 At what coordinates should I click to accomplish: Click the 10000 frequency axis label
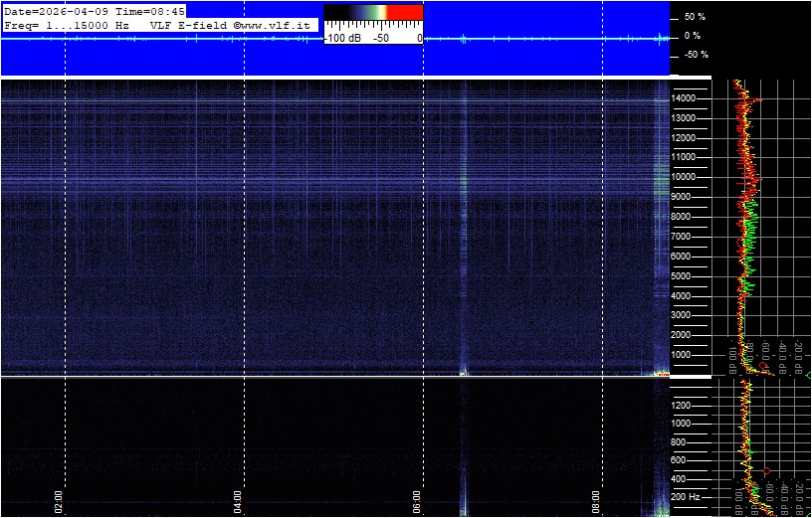pyautogui.click(x=684, y=177)
